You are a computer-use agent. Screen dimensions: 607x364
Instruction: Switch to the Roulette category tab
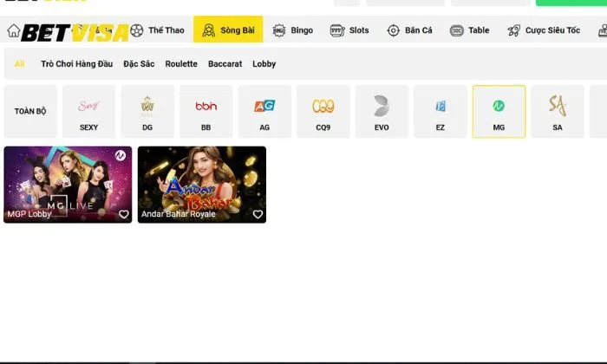(x=181, y=64)
